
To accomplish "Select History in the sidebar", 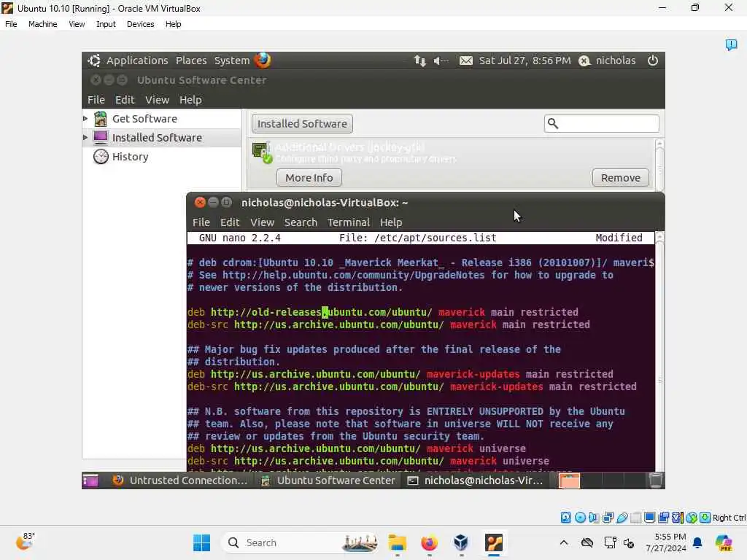I will 130,157.
